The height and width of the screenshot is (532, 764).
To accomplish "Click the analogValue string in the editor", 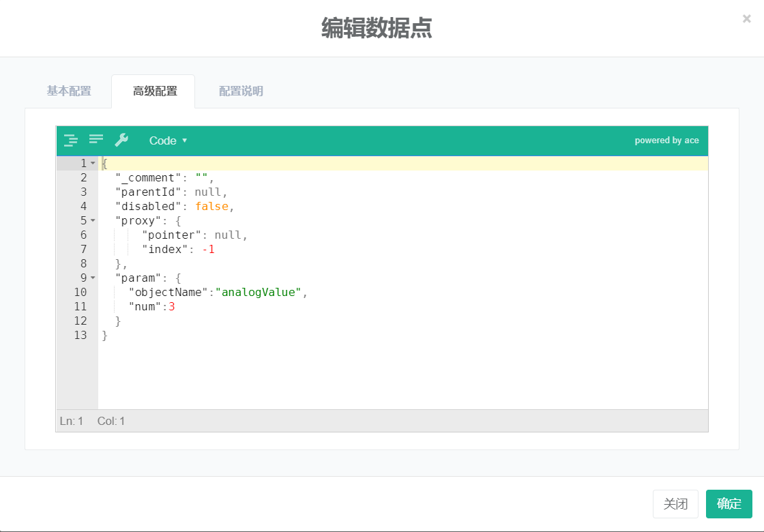I will 258,292.
